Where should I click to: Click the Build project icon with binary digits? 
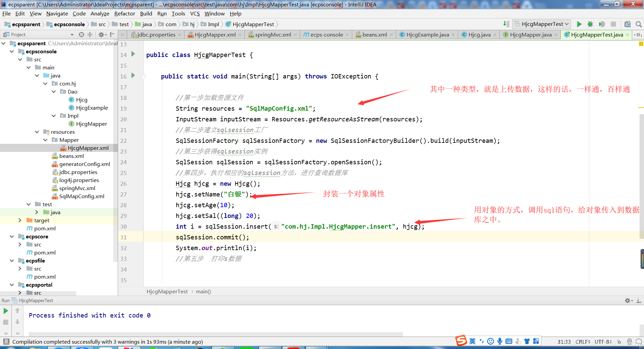506,24
